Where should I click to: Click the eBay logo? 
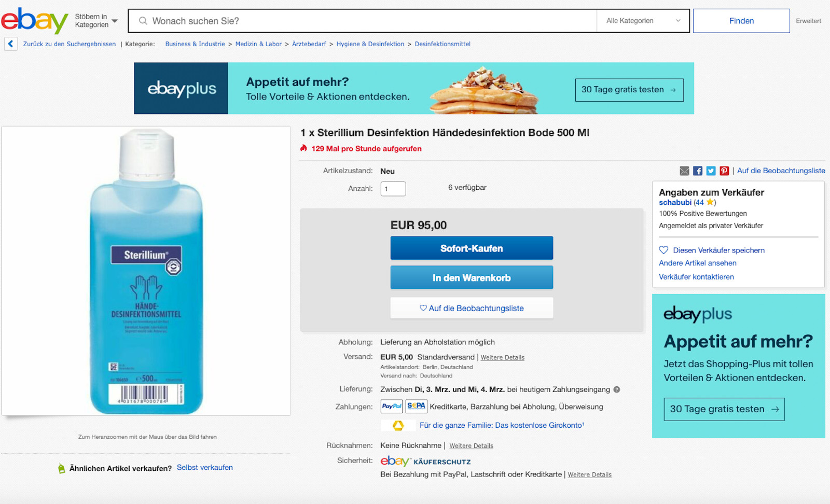34,21
